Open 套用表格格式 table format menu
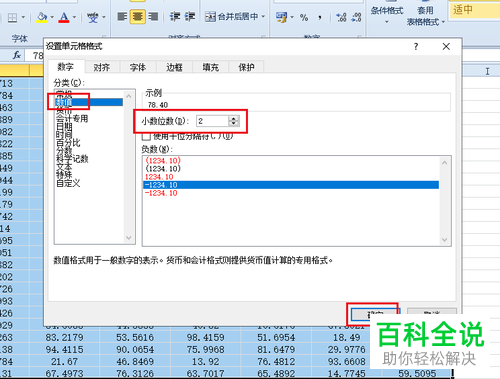The height and width of the screenshot is (379, 500). click(425, 16)
